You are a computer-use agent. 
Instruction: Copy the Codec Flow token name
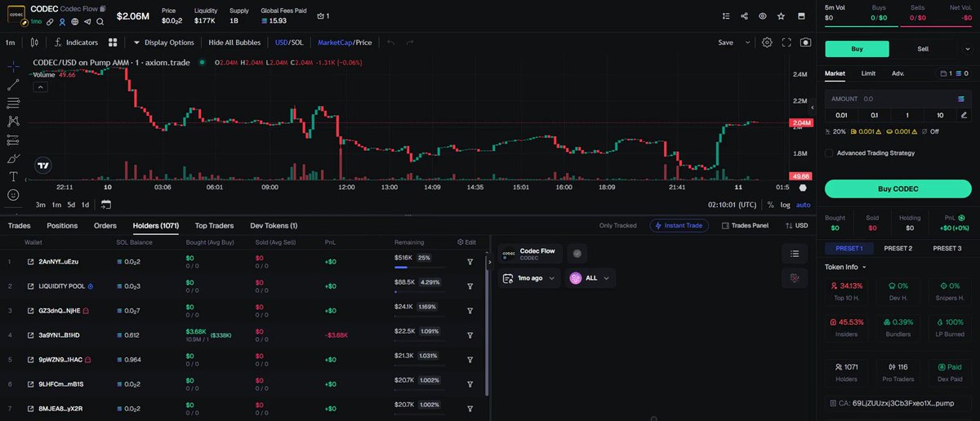(103, 8)
